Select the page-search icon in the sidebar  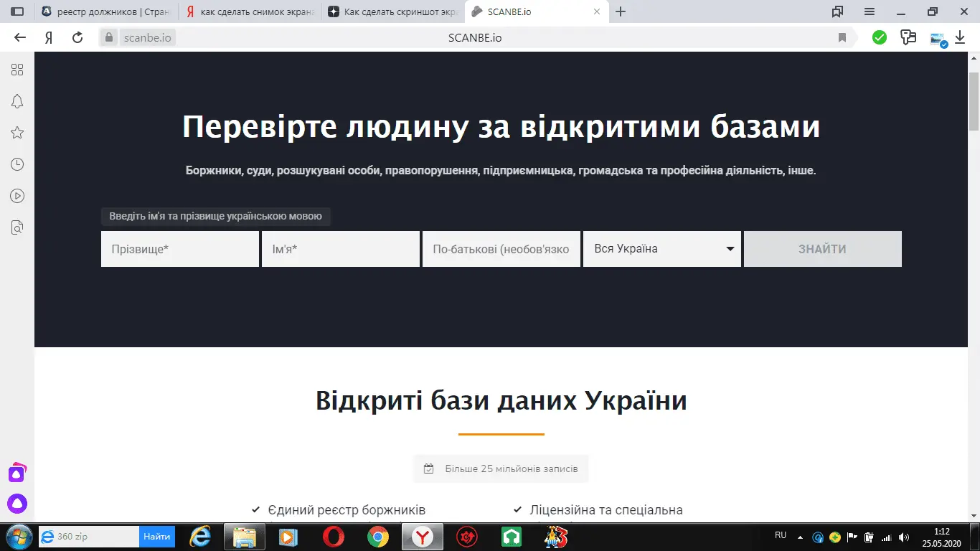[17, 227]
